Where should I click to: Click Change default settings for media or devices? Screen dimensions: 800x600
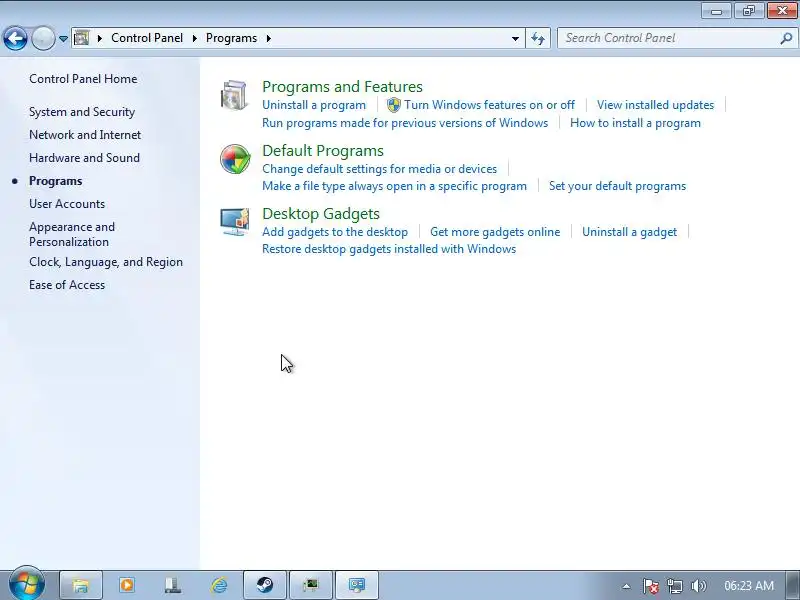[x=380, y=169]
